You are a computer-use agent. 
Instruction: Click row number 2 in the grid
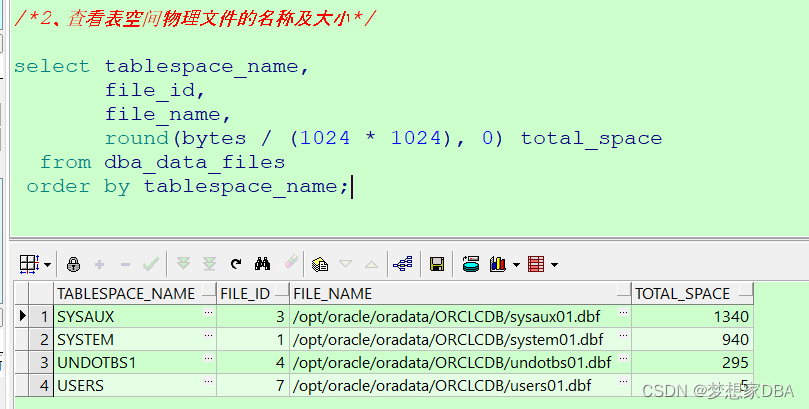click(x=41, y=339)
